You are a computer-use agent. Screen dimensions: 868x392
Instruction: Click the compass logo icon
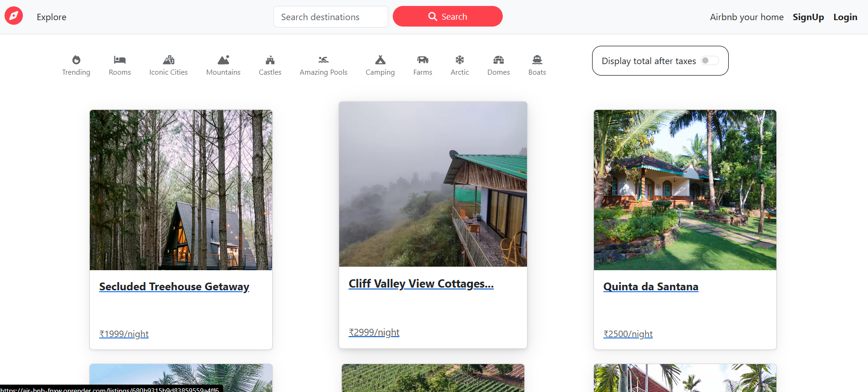(14, 16)
